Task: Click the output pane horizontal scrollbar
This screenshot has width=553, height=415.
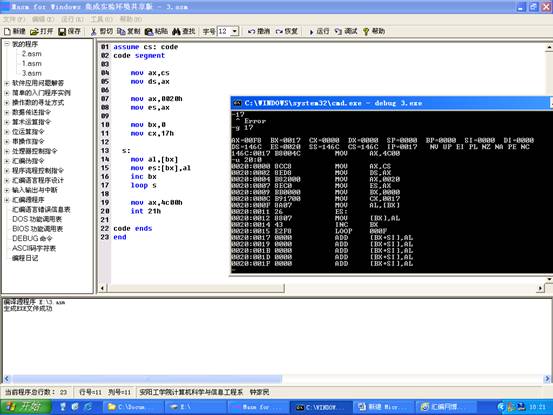Action: tap(277, 379)
